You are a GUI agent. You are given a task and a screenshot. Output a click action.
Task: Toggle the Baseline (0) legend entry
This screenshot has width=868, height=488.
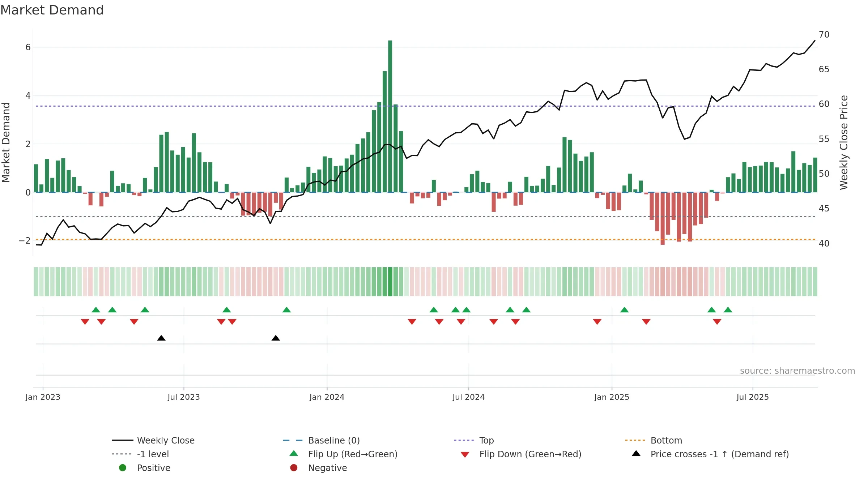321,440
